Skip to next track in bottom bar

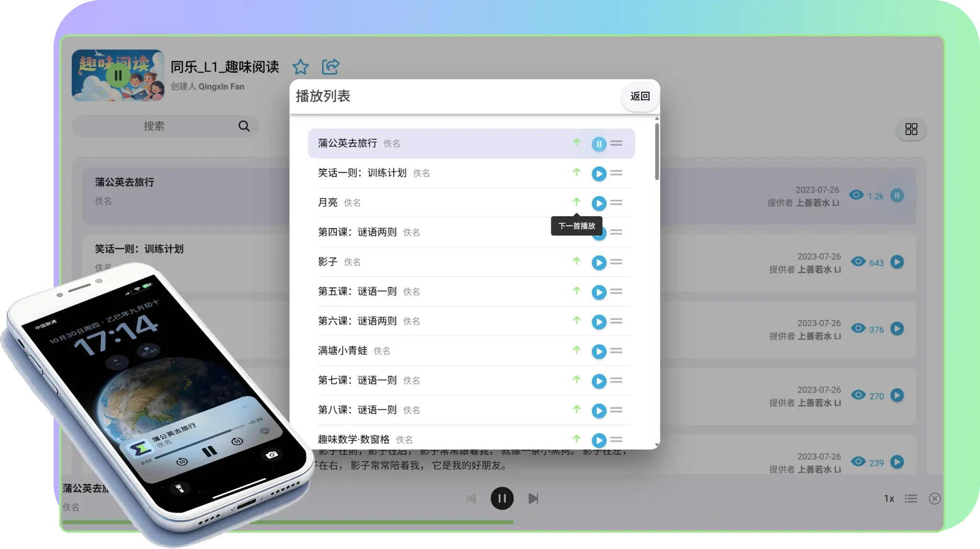click(533, 499)
